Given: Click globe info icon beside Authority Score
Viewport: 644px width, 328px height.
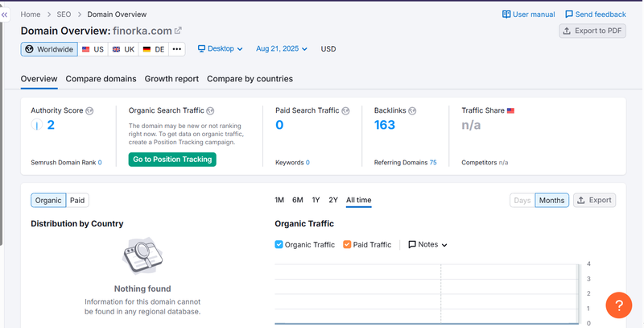Looking at the screenshot, I should click(x=89, y=110).
